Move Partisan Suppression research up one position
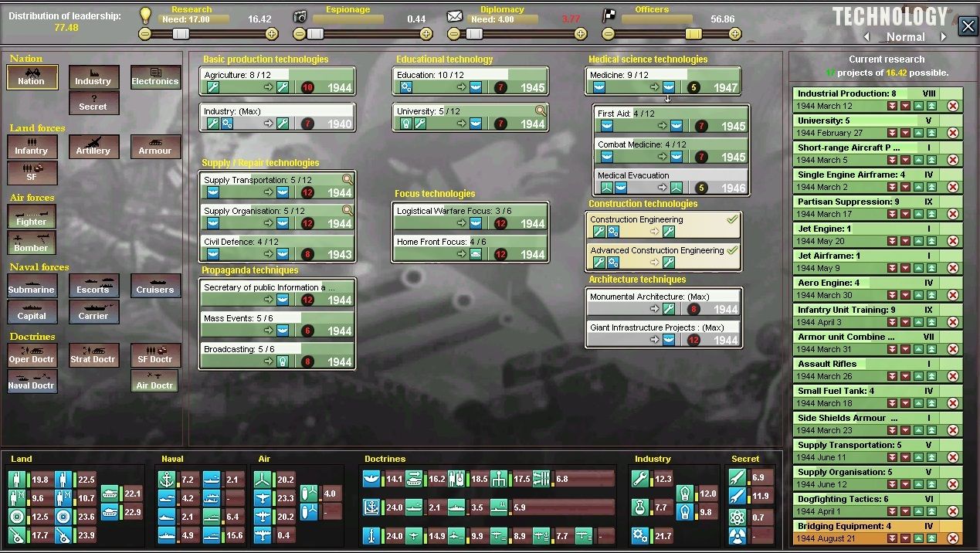Viewport: 980px width, 553px height. (919, 214)
